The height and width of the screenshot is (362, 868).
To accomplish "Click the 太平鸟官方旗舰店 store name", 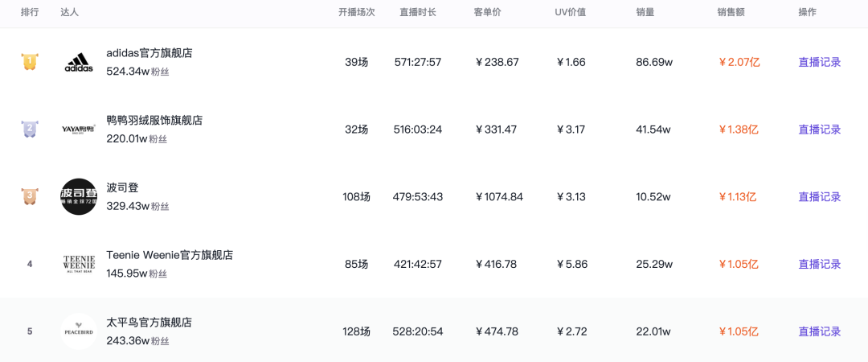I will tap(149, 323).
